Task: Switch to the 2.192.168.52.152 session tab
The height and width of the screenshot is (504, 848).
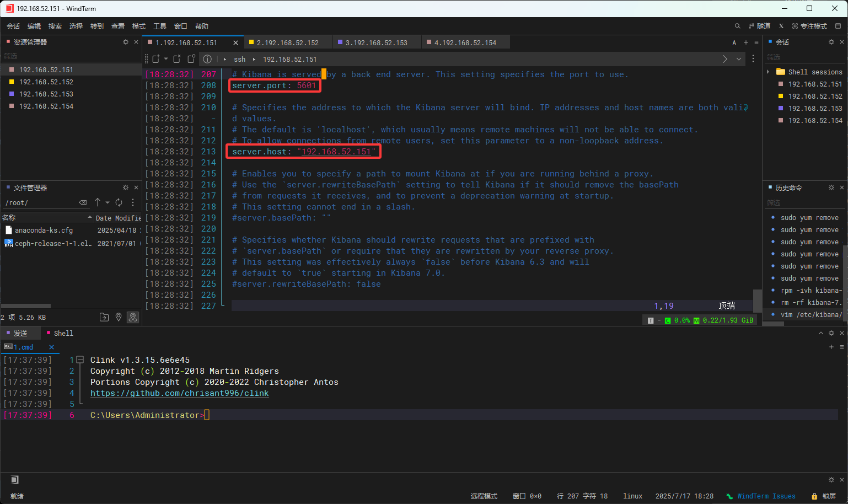Action: pos(288,42)
